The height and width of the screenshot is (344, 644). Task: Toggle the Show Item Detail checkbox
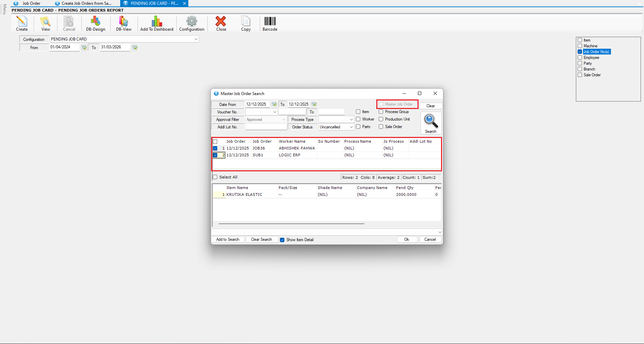pos(282,240)
